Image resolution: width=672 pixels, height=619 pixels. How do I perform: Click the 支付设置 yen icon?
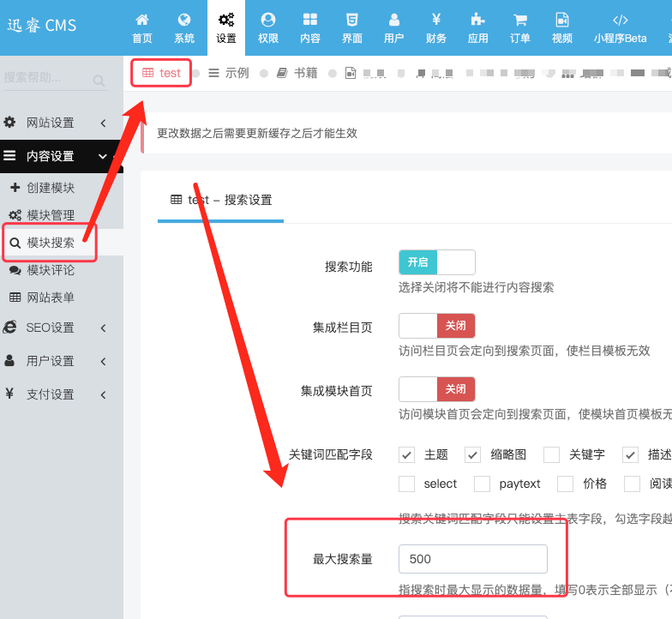click(10, 394)
